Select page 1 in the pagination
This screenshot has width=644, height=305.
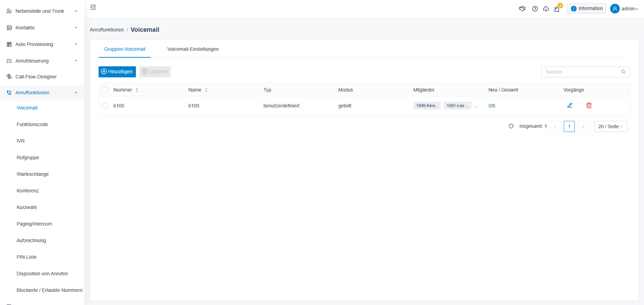(569, 126)
